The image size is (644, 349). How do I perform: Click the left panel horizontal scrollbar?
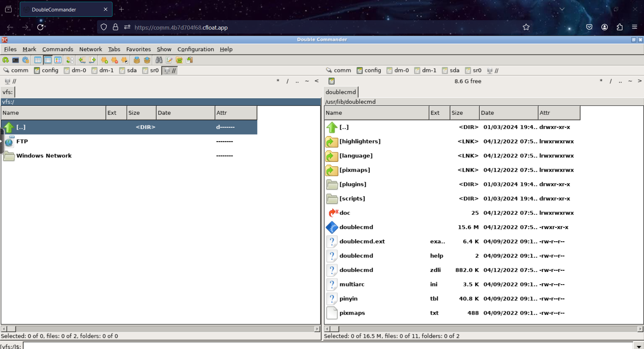[161, 329]
